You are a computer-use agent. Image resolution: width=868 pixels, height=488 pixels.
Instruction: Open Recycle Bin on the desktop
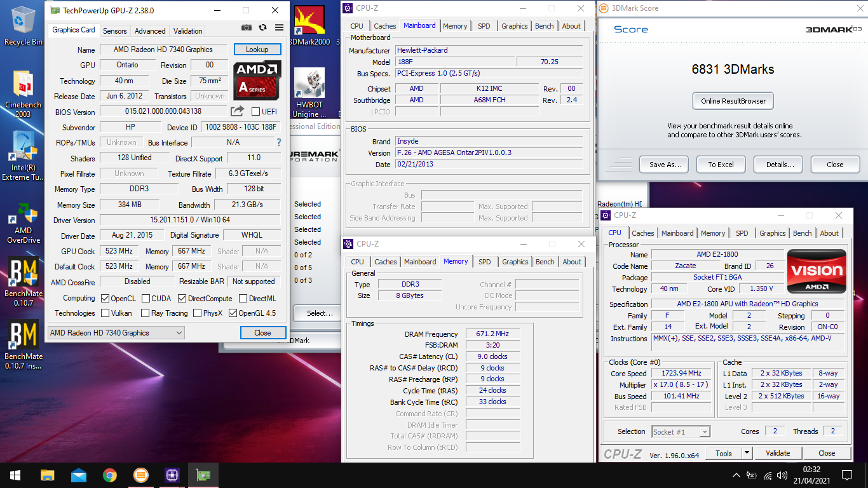(x=24, y=26)
